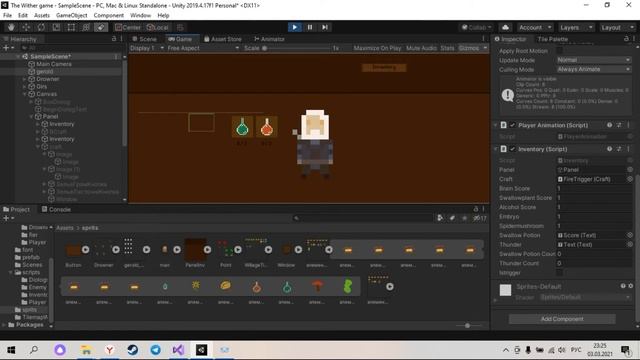Open the Panel field object picker
Screen dimensions: 640x360
pyautogui.click(x=630, y=170)
